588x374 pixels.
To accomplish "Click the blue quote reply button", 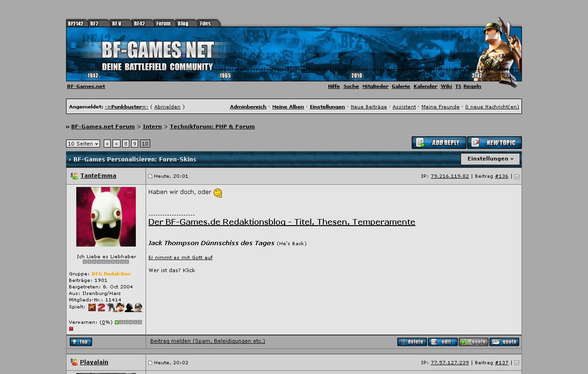I will pyautogui.click(x=504, y=342).
